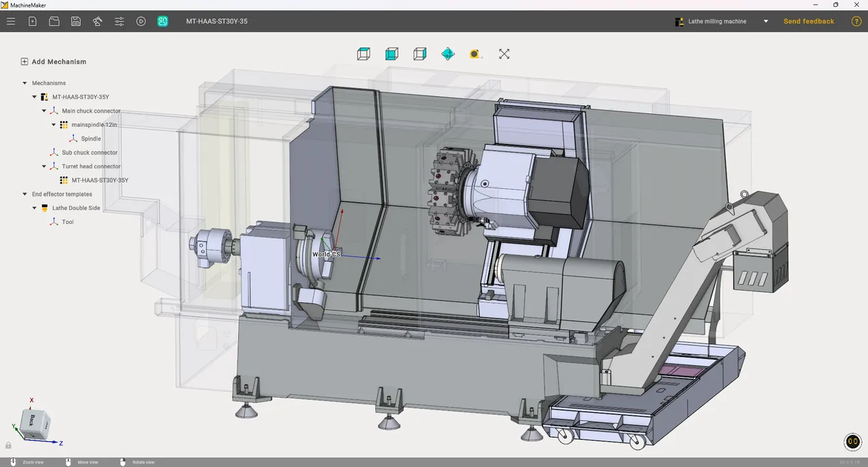This screenshot has height=467, width=868.
Task: Select the Spindle tree item
Action: pos(91,138)
